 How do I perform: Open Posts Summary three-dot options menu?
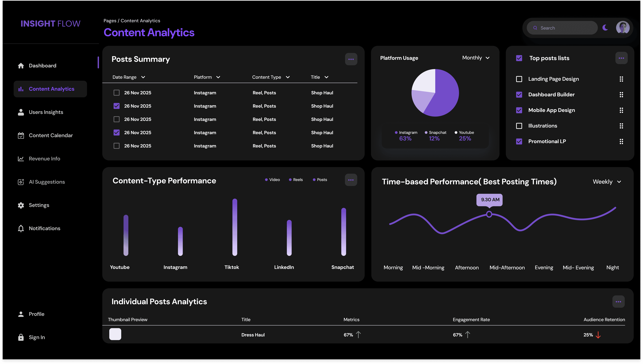coord(351,59)
